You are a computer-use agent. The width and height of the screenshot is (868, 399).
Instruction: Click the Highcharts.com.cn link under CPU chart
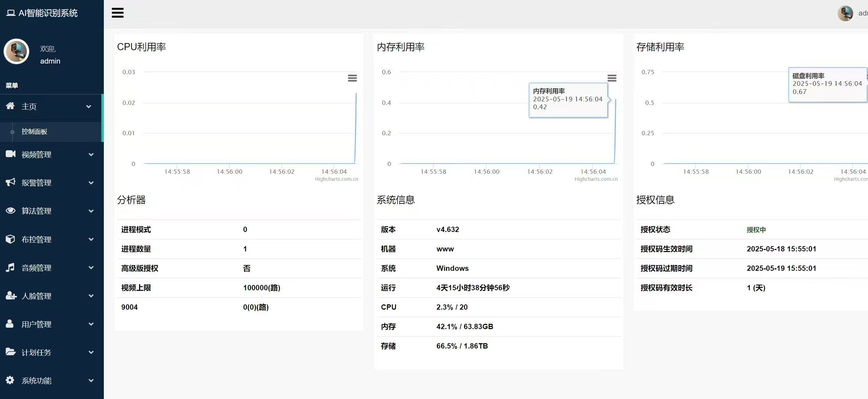pos(336,179)
